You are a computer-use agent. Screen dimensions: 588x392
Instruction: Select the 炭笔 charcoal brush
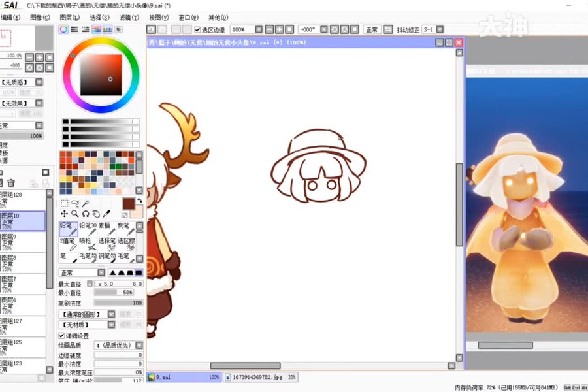[126, 229]
